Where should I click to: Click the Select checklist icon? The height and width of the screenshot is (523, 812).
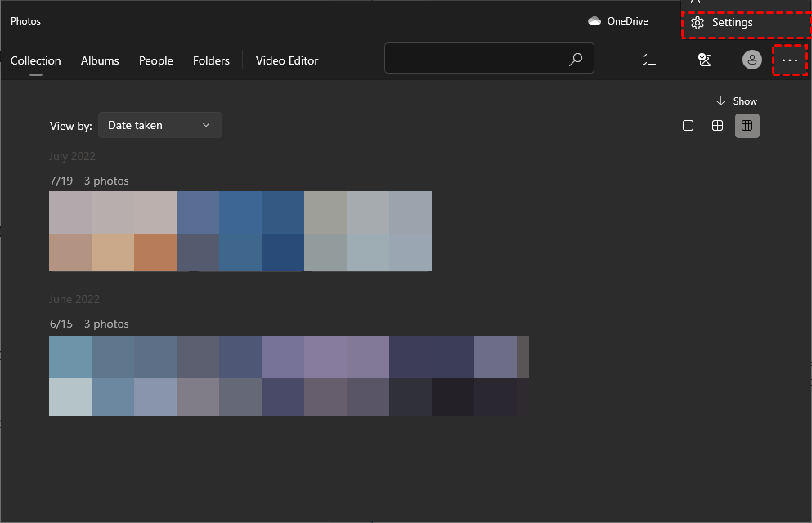649,60
